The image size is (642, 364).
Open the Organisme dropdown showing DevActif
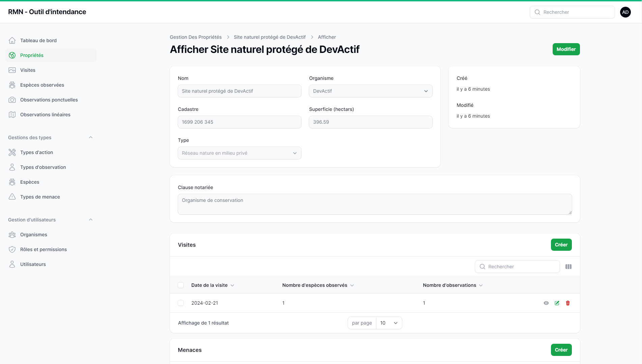point(371,91)
